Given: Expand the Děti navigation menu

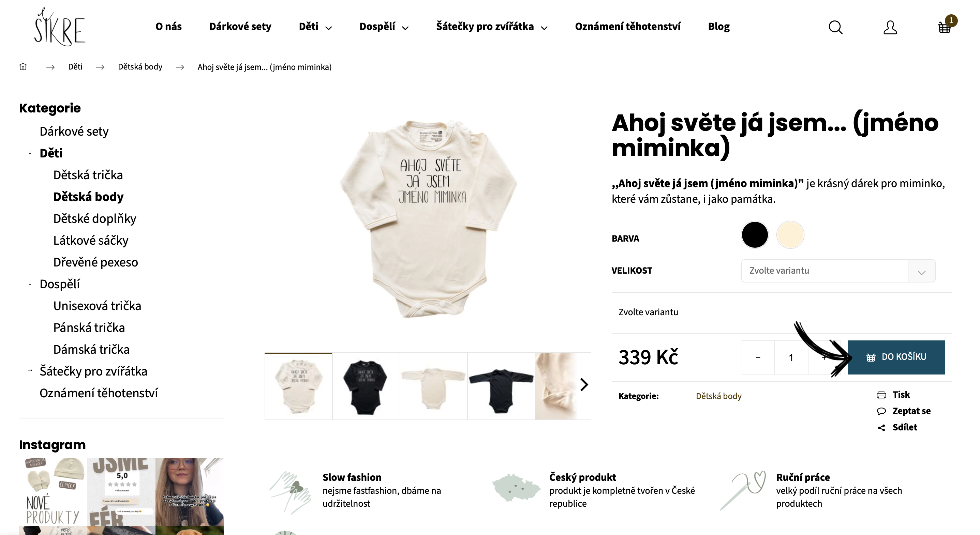Looking at the screenshot, I should click(315, 27).
